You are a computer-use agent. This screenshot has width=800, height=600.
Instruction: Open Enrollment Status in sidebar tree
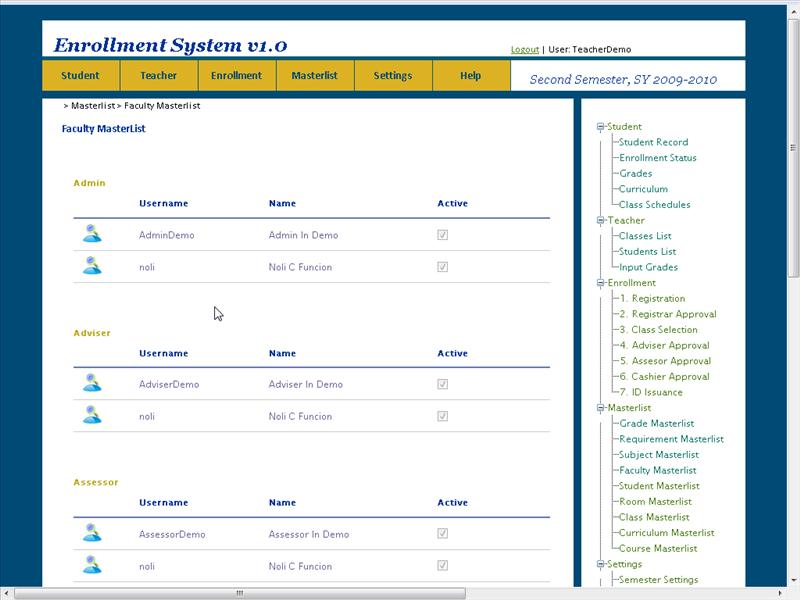(x=658, y=158)
